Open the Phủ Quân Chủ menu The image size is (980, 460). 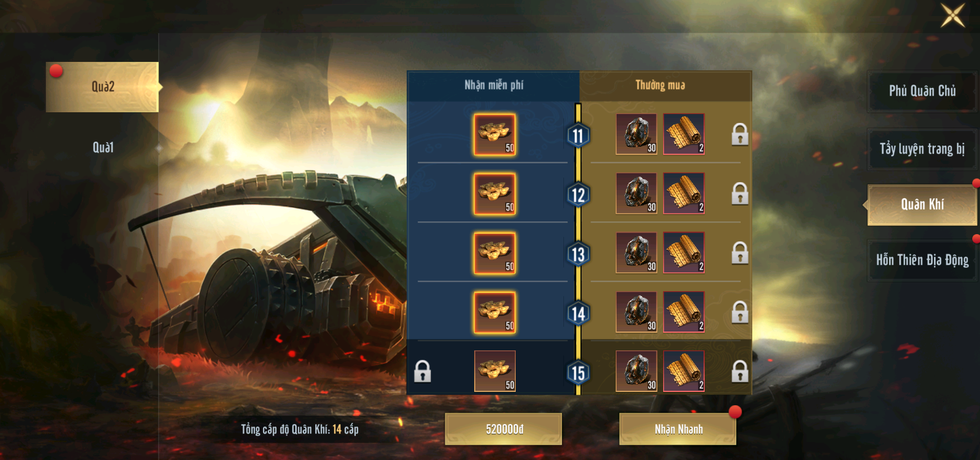click(x=922, y=91)
